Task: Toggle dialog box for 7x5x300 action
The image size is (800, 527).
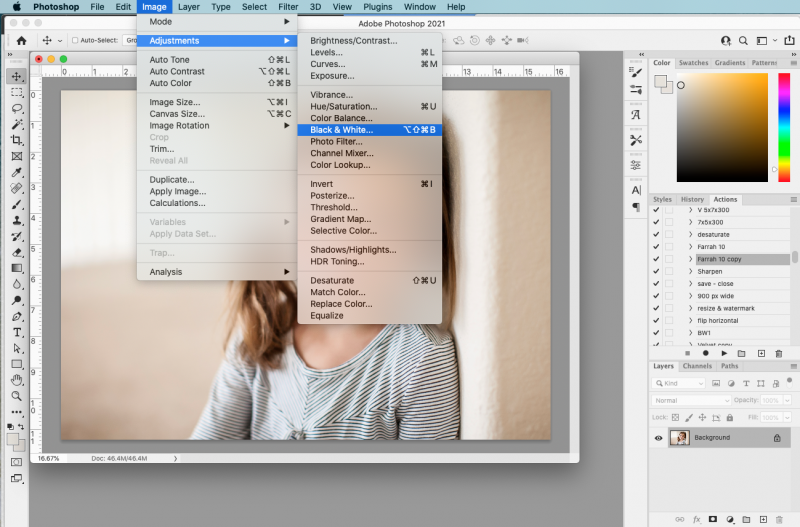Action: click(669, 222)
